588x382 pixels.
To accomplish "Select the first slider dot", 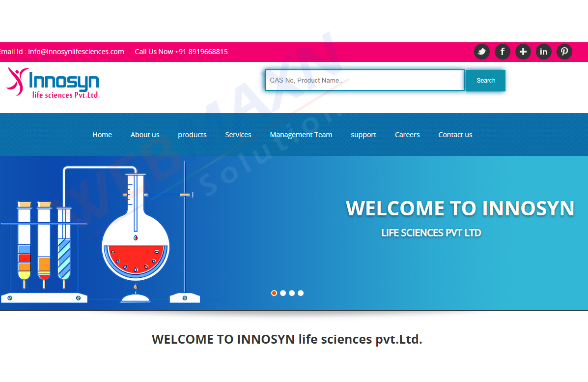I will coord(274,293).
